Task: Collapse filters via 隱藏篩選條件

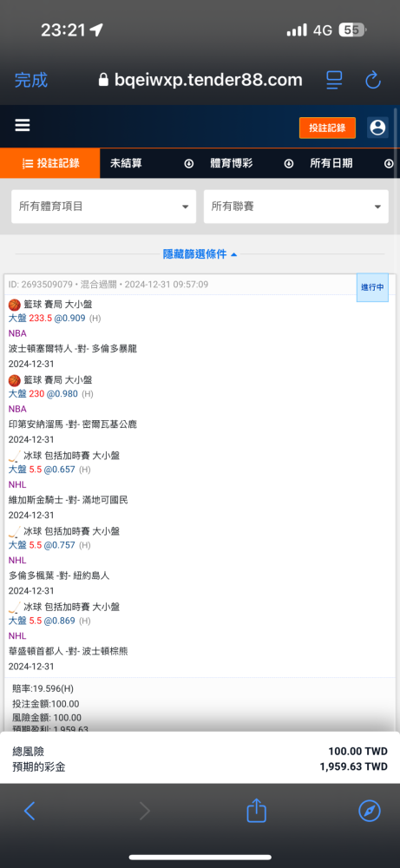Action: 200,254
